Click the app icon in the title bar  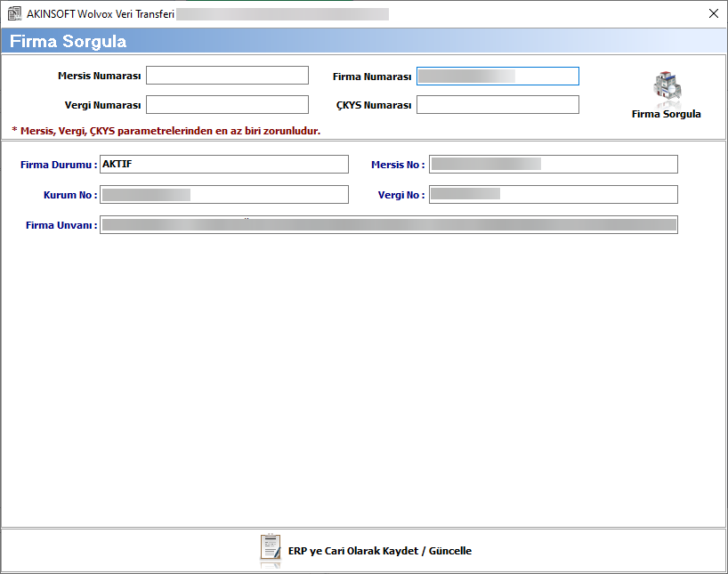14,14
